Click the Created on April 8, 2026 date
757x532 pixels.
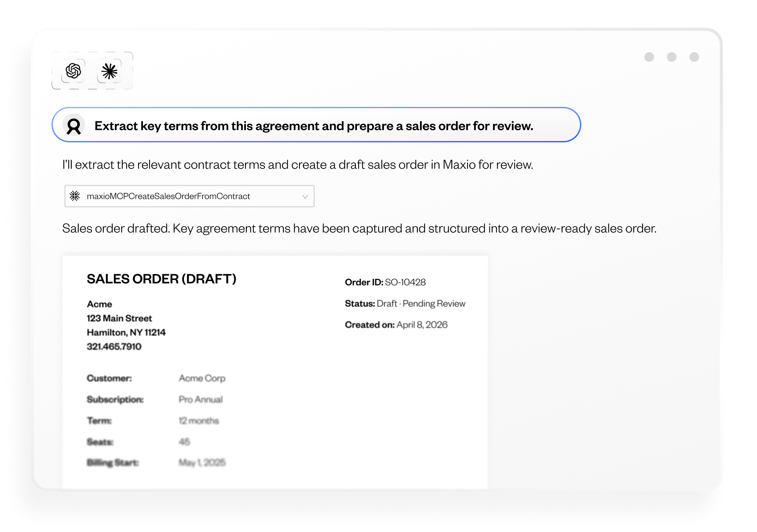[422, 325]
